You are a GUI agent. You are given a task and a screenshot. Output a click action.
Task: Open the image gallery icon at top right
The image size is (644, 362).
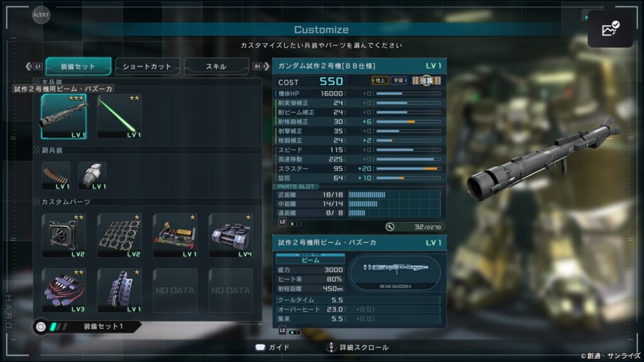click(610, 29)
